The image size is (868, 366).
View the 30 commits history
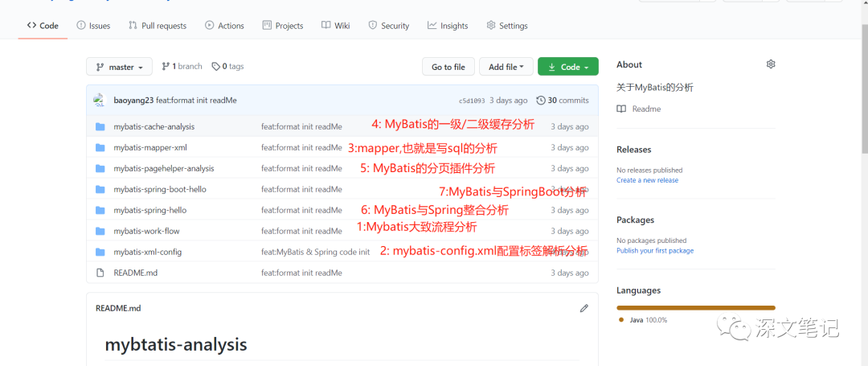[x=563, y=101]
